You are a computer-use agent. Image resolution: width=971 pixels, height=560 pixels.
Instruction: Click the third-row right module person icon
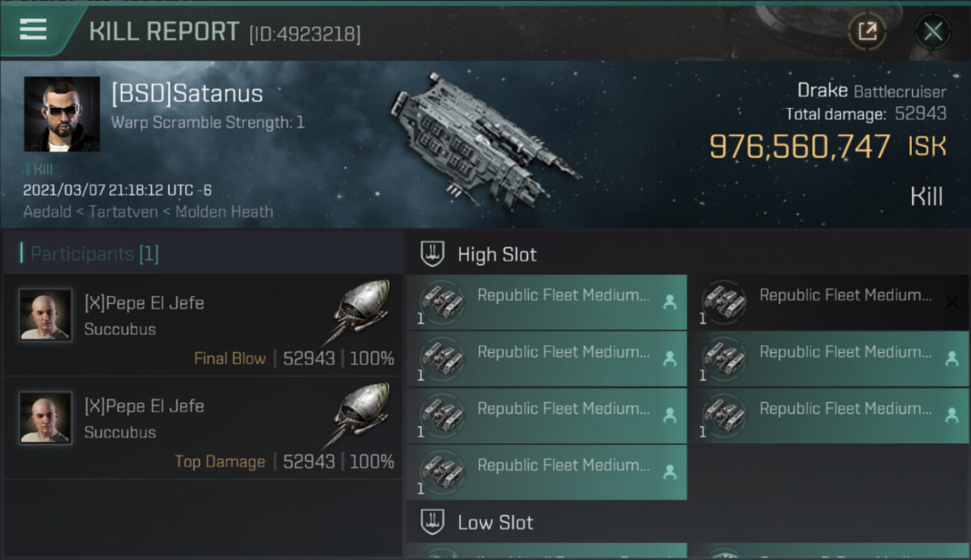tap(952, 415)
